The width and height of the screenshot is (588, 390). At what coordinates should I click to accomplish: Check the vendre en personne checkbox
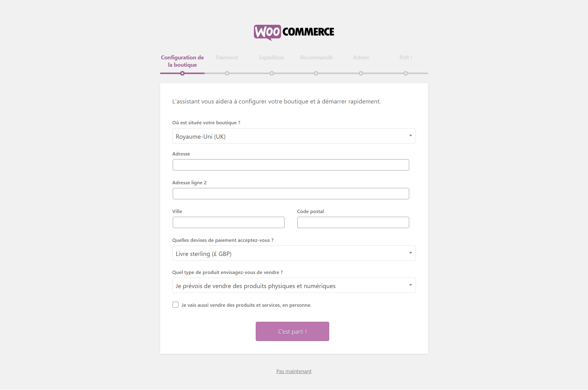[x=175, y=305]
